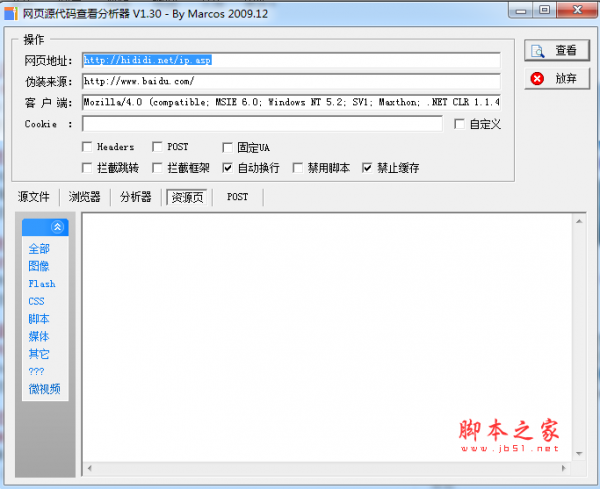Select Flash in resource sidebar
600x489 pixels.
tap(42, 284)
